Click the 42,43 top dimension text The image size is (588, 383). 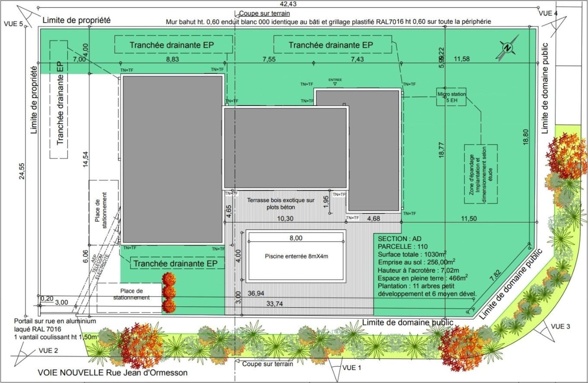point(288,4)
